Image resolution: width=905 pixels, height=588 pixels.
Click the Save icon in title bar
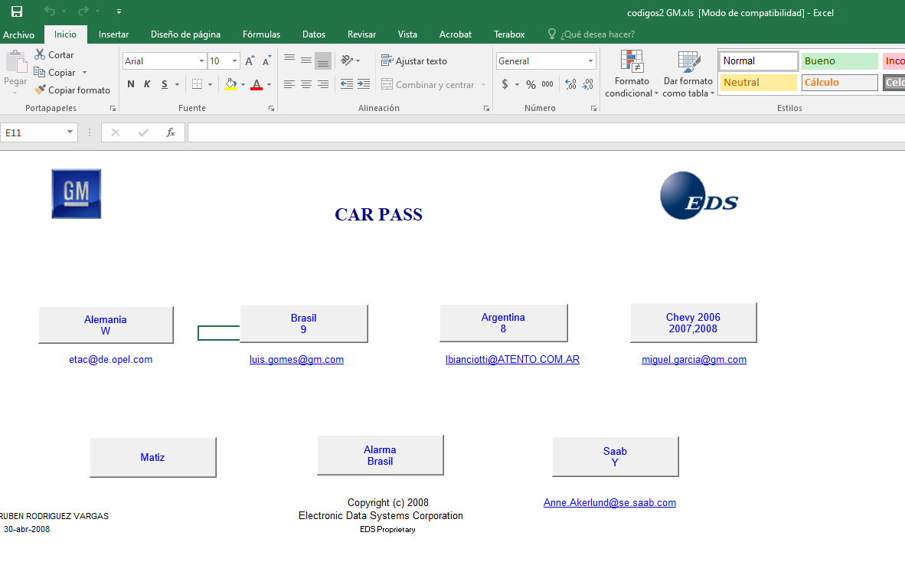coord(16,11)
